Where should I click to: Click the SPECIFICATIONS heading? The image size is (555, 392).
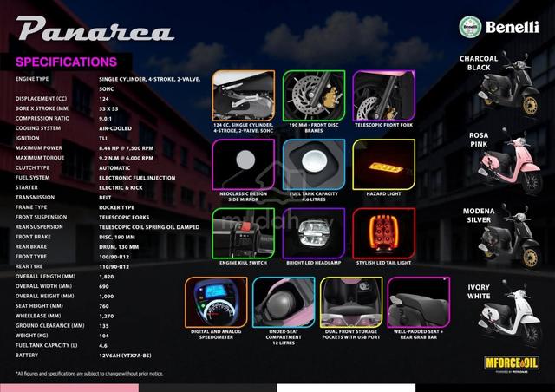click(x=66, y=62)
